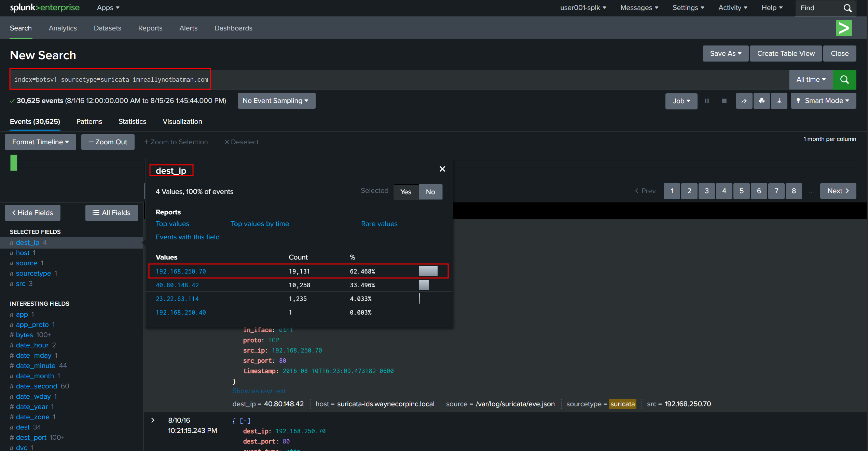
Task: Open the Dashboards nav tab
Action: (233, 28)
